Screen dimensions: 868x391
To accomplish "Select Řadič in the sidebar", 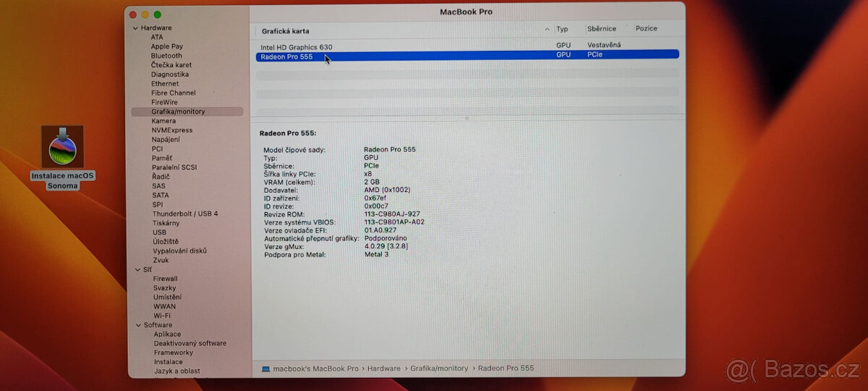I will [161, 177].
